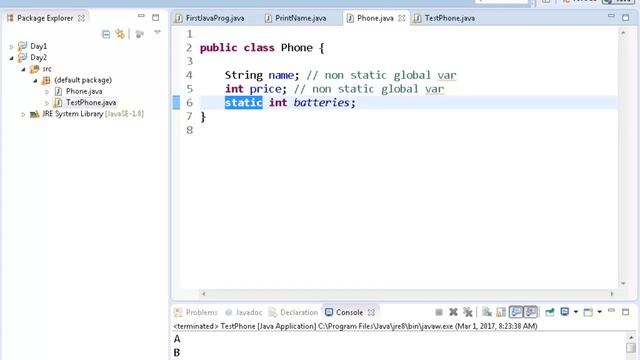640x360 pixels.
Task: Collapse the src folder
Action: pos(23,69)
